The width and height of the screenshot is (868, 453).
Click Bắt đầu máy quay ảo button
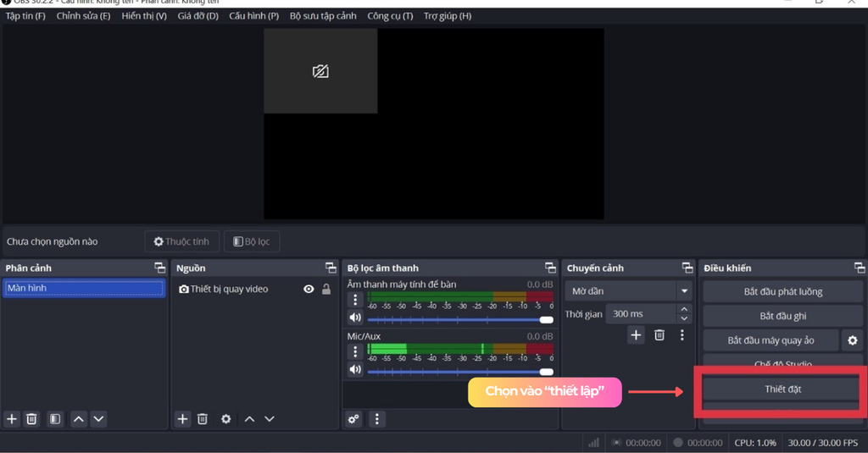coord(771,340)
